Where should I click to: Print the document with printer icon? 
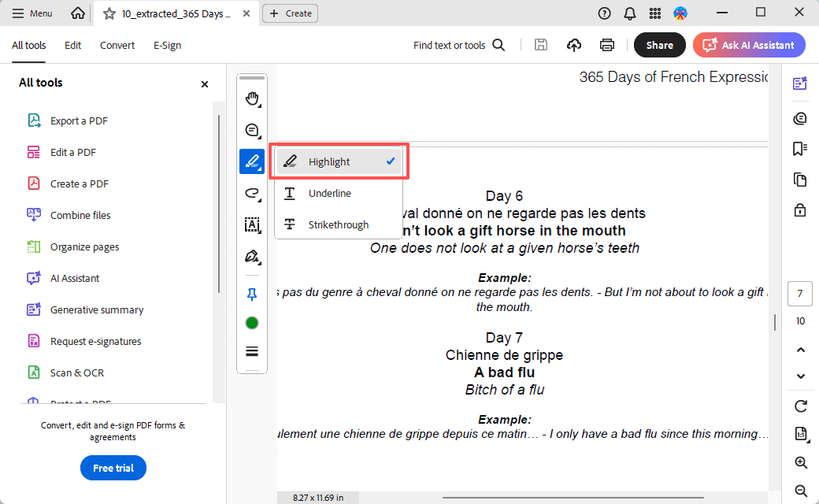606,45
